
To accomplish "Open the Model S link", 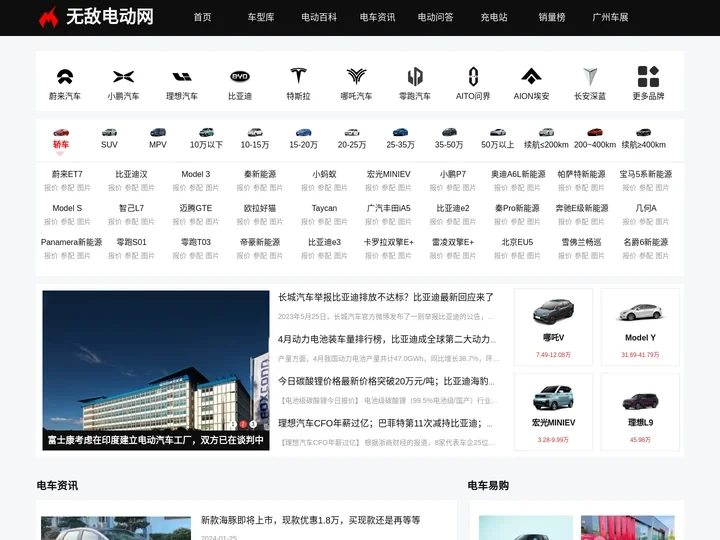I will 67,208.
